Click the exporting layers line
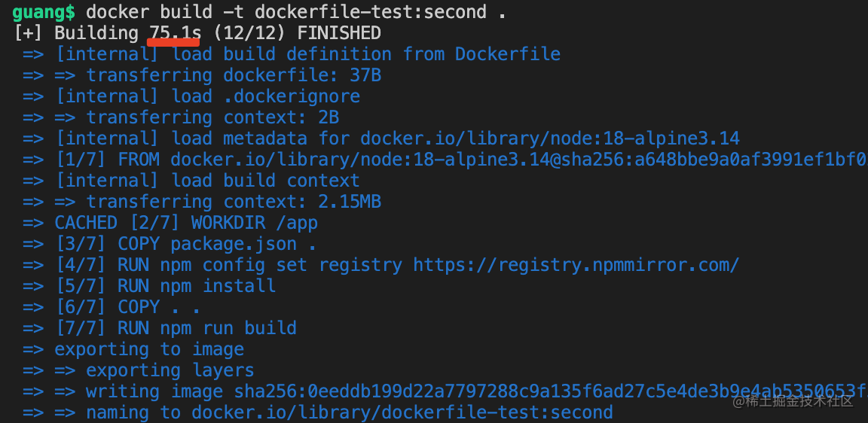Screen dimensions: 868x423 (170, 370)
